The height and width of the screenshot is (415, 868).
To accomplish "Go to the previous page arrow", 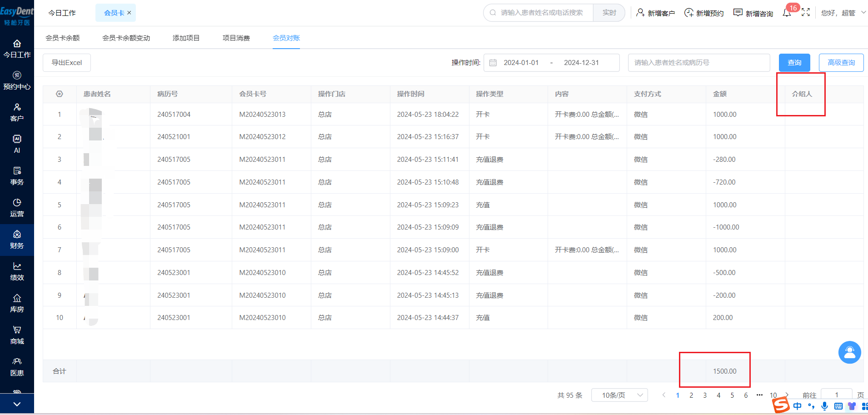I will pos(664,395).
